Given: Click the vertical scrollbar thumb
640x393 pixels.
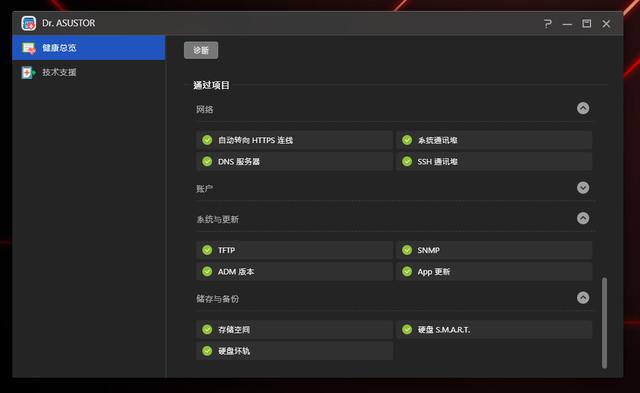Looking at the screenshot, I should [x=604, y=323].
